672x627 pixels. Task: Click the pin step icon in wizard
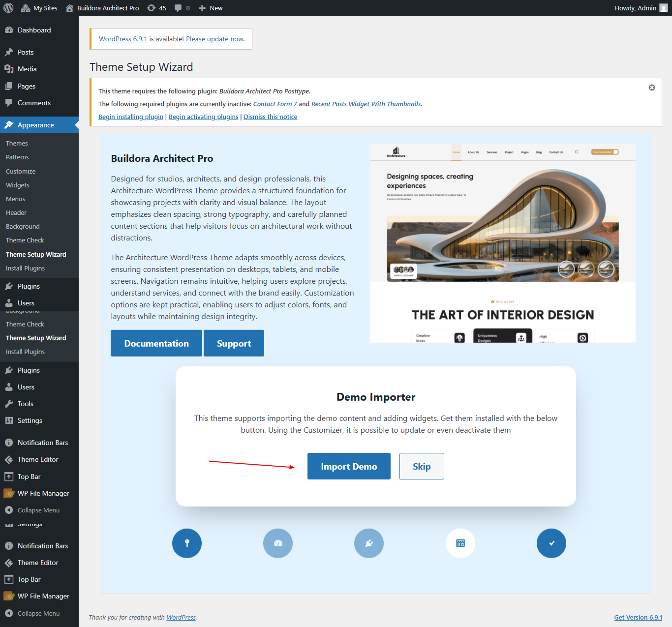[x=187, y=543]
